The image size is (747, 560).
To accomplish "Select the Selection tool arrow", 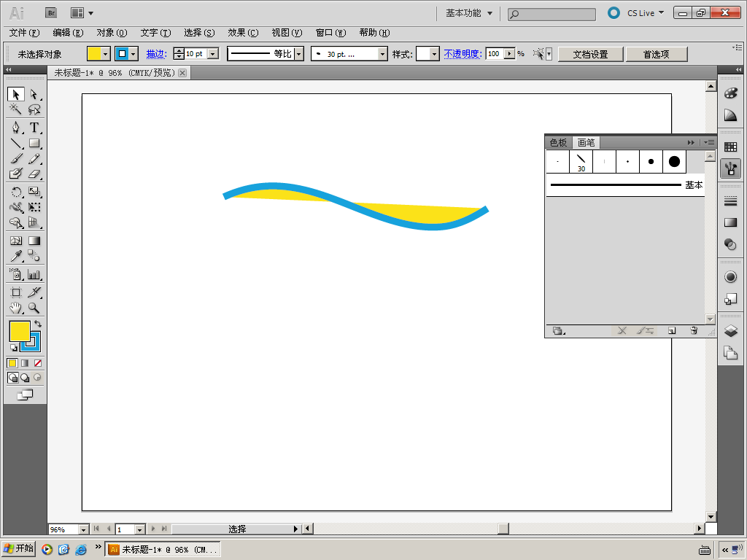I will [x=16, y=94].
